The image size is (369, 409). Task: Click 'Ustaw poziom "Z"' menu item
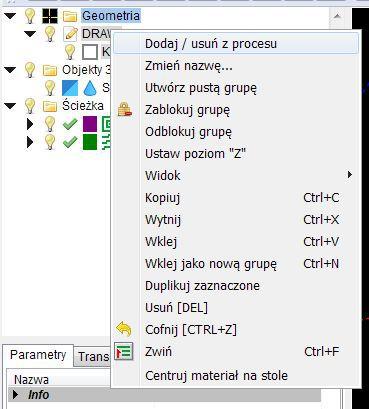coord(235,154)
